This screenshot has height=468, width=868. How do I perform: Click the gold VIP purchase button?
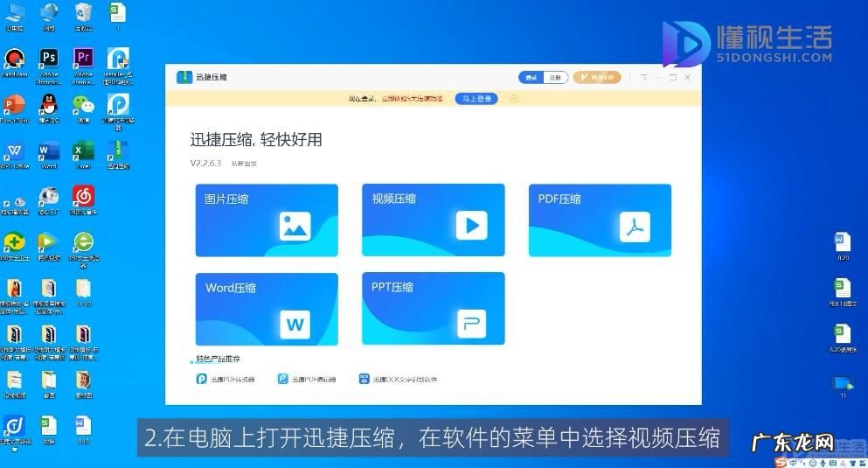point(597,78)
